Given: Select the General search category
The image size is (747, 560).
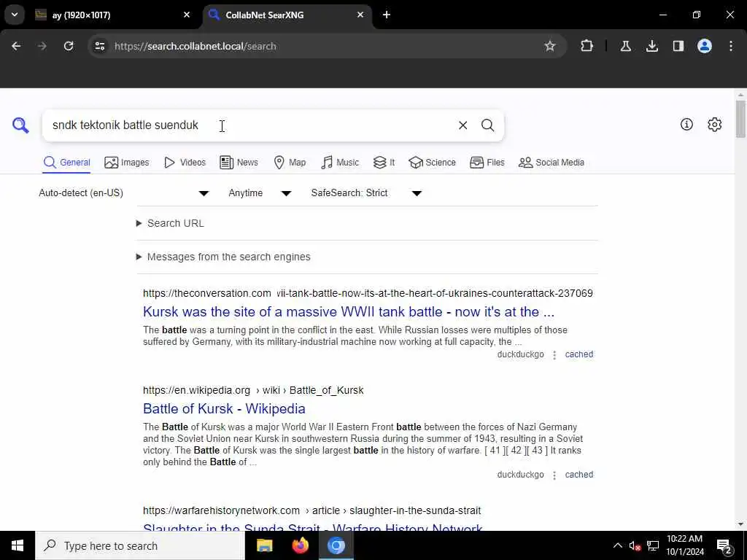Looking at the screenshot, I should click(x=66, y=163).
